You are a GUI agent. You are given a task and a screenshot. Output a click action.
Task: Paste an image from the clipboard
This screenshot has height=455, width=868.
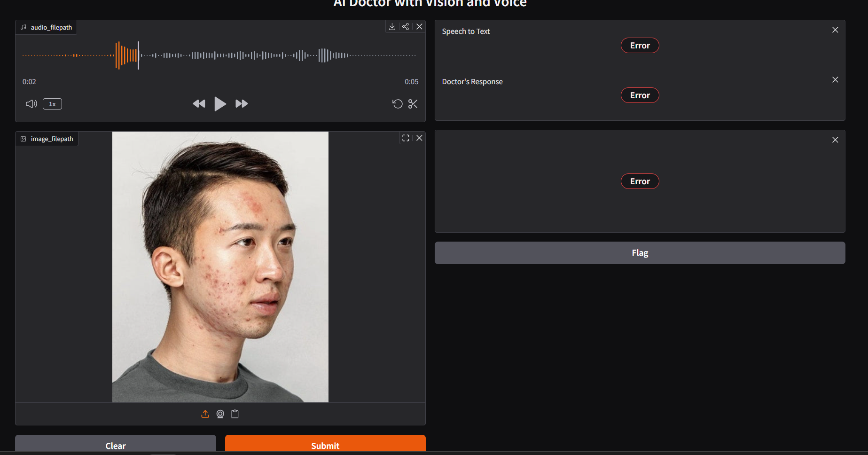[x=235, y=414]
